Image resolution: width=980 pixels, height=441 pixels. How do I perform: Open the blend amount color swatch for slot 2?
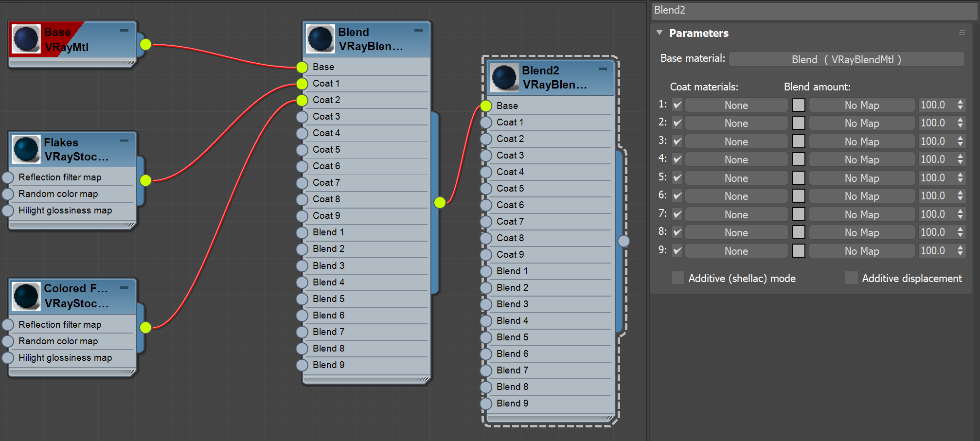tap(798, 123)
